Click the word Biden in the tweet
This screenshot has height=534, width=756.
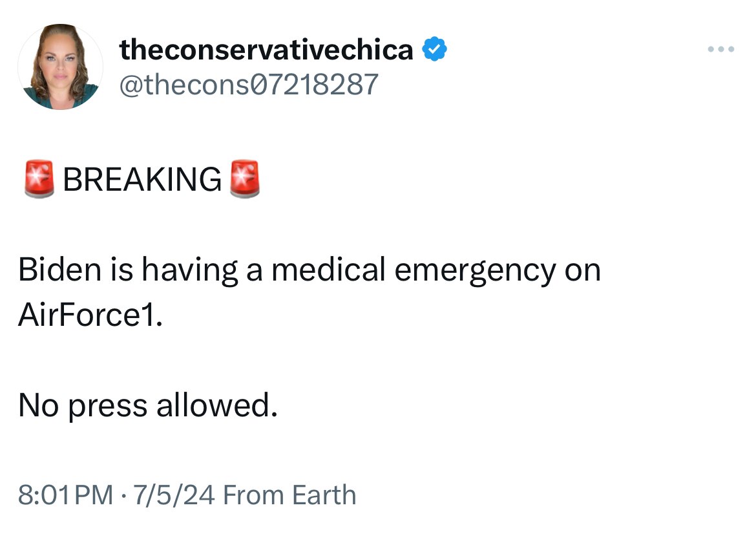[60, 269]
